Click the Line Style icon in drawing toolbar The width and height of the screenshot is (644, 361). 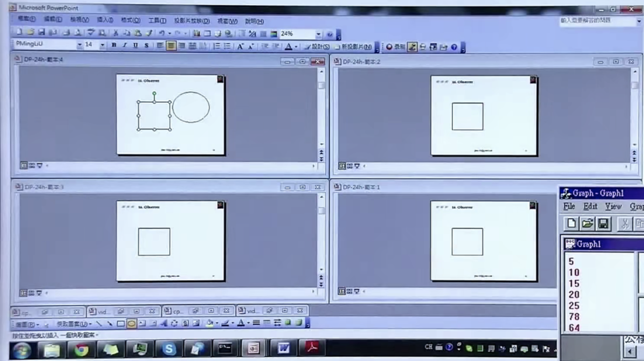256,323
